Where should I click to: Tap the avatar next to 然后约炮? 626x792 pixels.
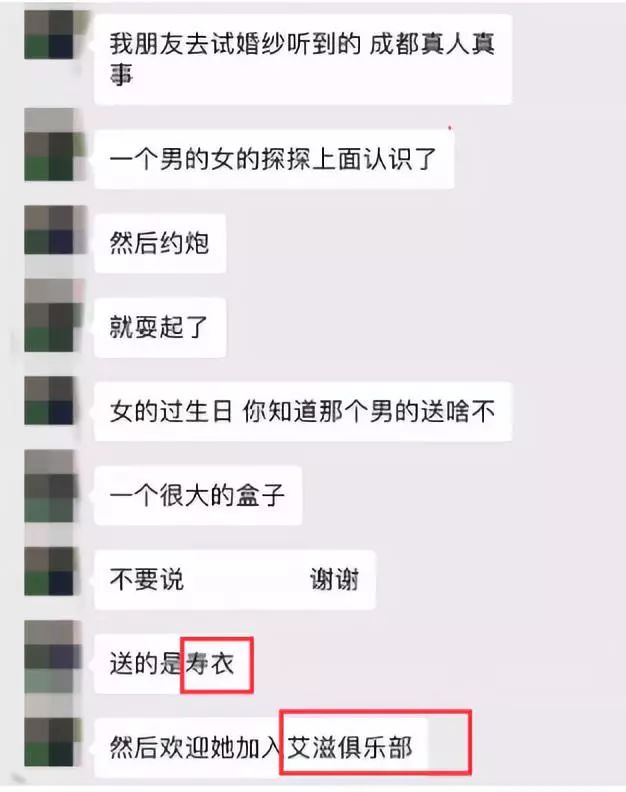coord(49,230)
